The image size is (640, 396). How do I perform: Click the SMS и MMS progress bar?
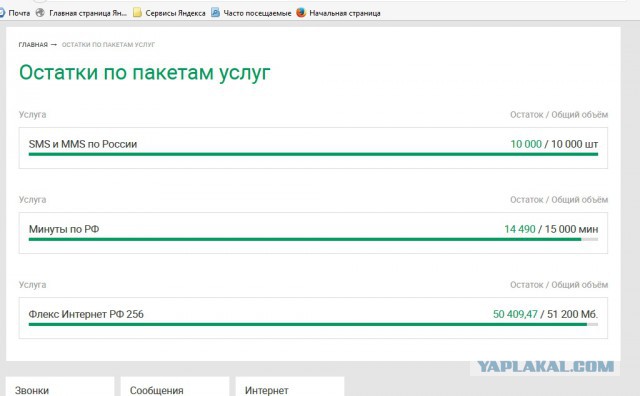coord(313,154)
